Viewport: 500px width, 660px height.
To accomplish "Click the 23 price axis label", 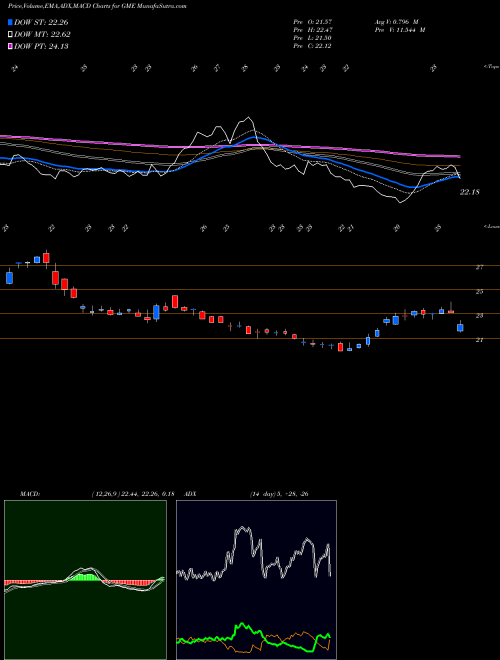I will point(479,315).
